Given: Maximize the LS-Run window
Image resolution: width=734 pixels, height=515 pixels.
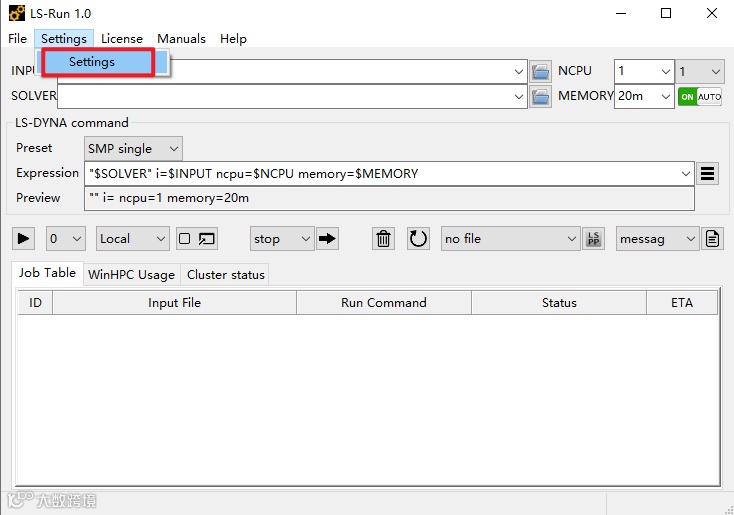Looking at the screenshot, I should click(666, 13).
